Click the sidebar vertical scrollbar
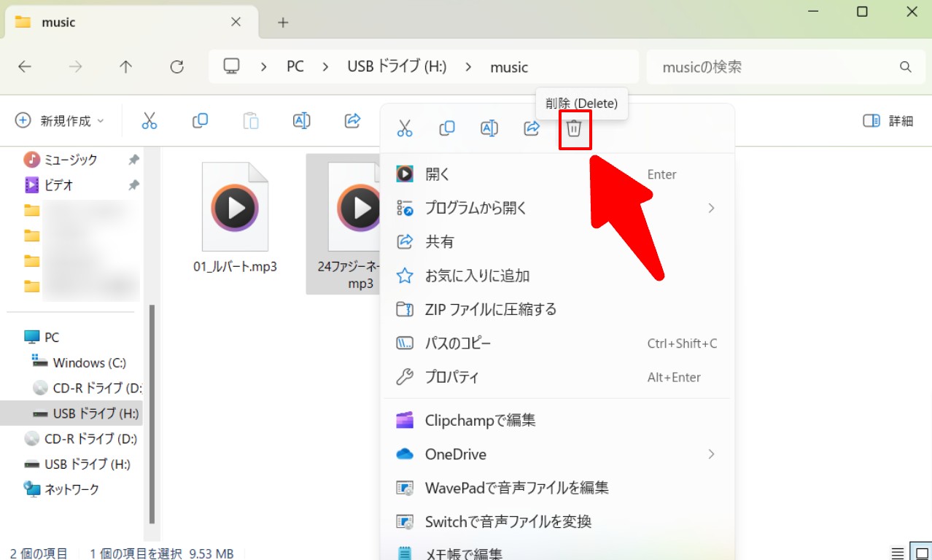Viewport: 932px width, 560px height. point(152,414)
